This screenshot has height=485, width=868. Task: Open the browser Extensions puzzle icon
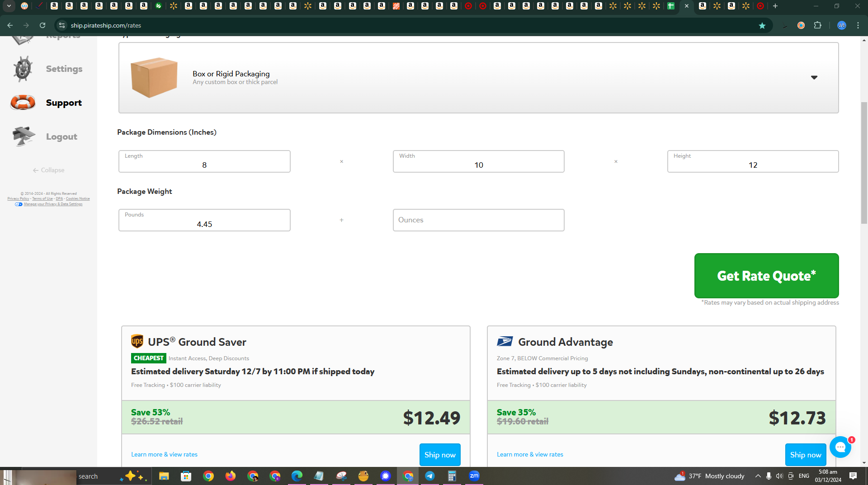817,25
